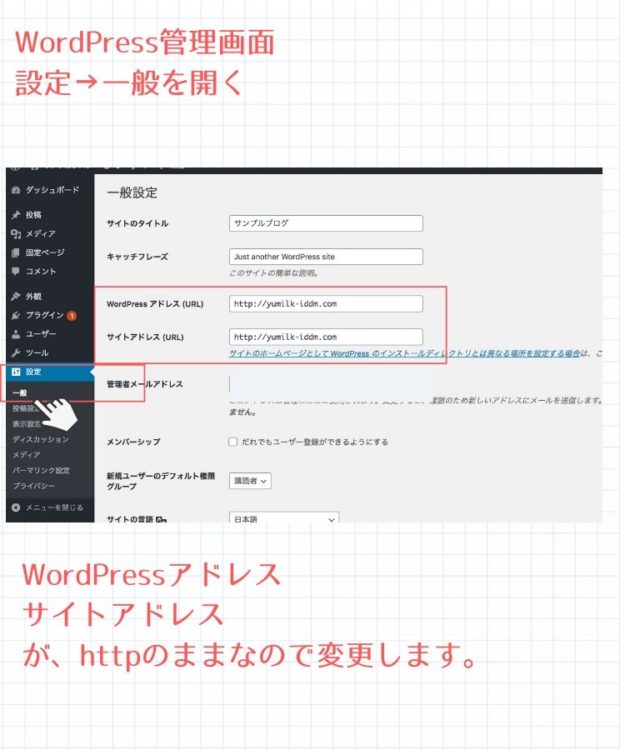This screenshot has width=625, height=750.
Task: Open the コメント section label
Action: pyautogui.click(x=41, y=271)
